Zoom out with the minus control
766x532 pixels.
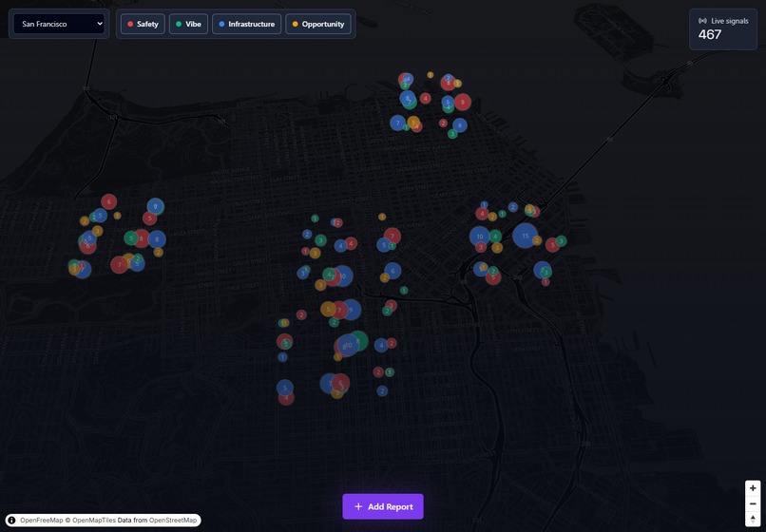point(753,503)
